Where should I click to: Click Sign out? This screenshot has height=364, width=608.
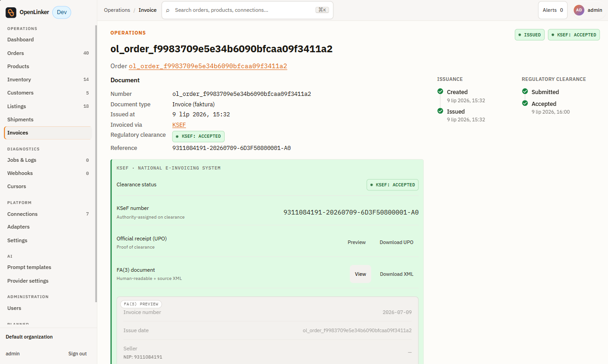pos(77,354)
